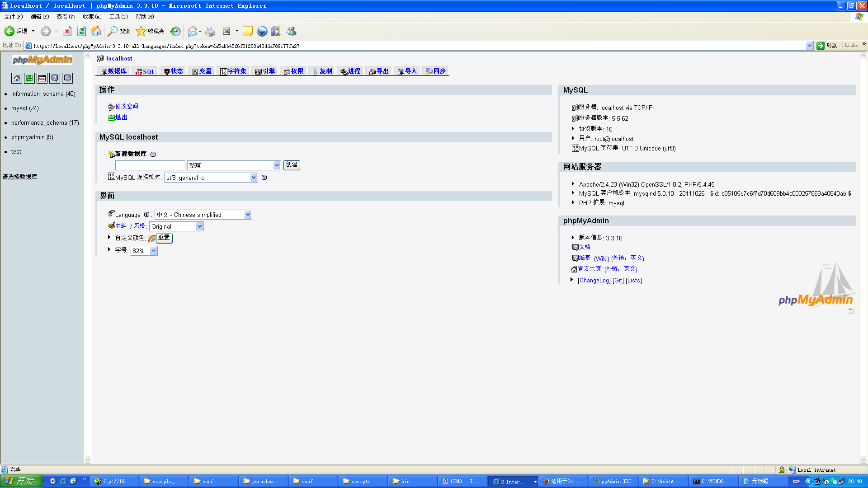This screenshot has width=868, height=488.
Task: Open the 导出 (Export) tab
Action: click(379, 71)
